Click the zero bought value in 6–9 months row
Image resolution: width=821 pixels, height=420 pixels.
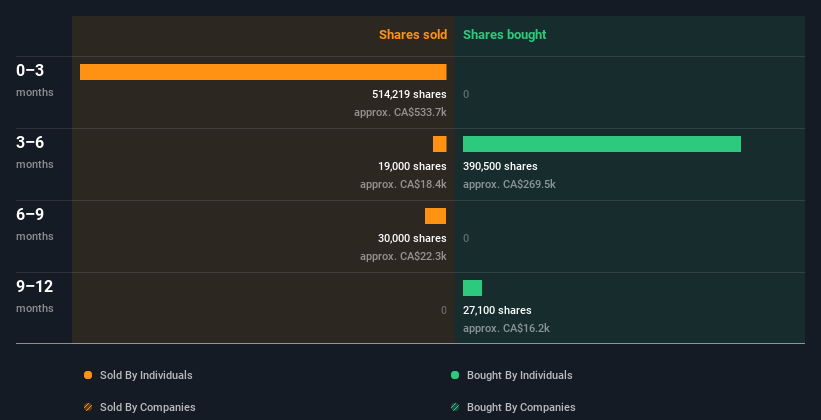pos(466,238)
